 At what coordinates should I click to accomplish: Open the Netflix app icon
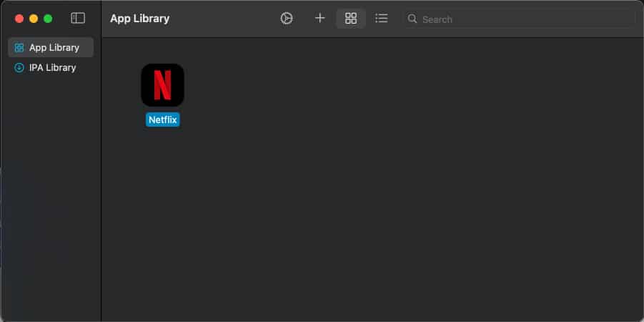click(162, 85)
